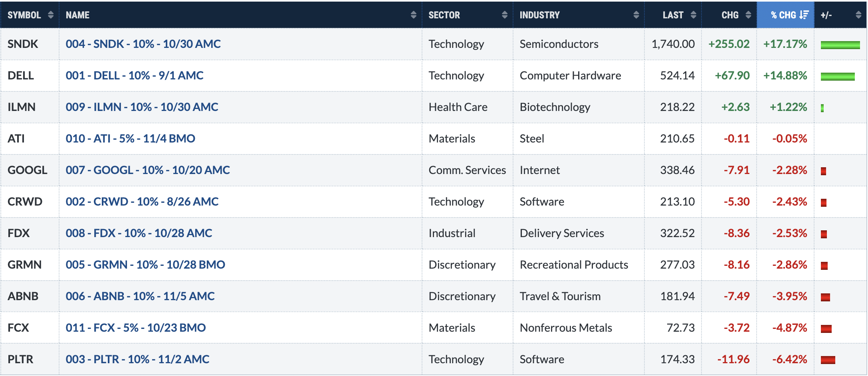The width and height of the screenshot is (868, 376).
Task: Click the red PLTR change bar
Action: pyautogui.click(x=828, y=360)
